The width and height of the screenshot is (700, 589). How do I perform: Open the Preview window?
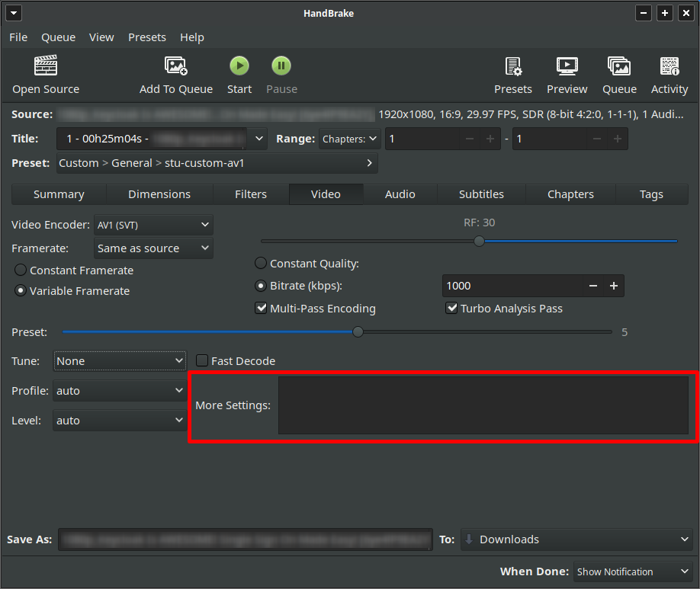[x=567, y=74]
